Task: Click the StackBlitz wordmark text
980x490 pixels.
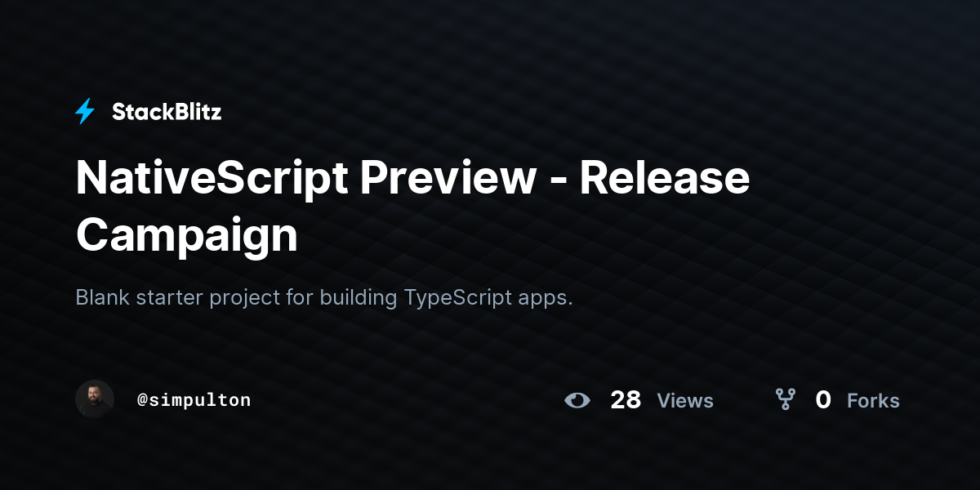Action: point(167,112)
